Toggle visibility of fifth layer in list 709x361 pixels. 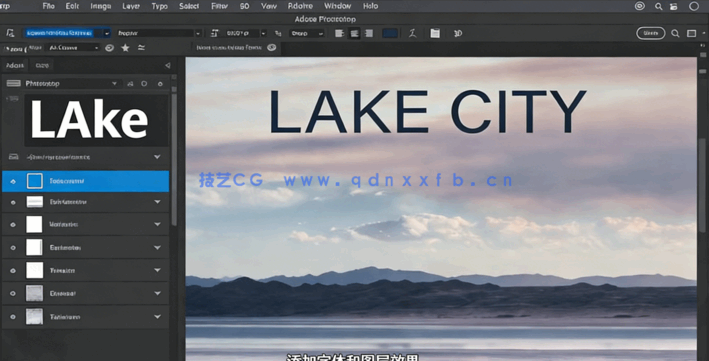coord(13,271)
